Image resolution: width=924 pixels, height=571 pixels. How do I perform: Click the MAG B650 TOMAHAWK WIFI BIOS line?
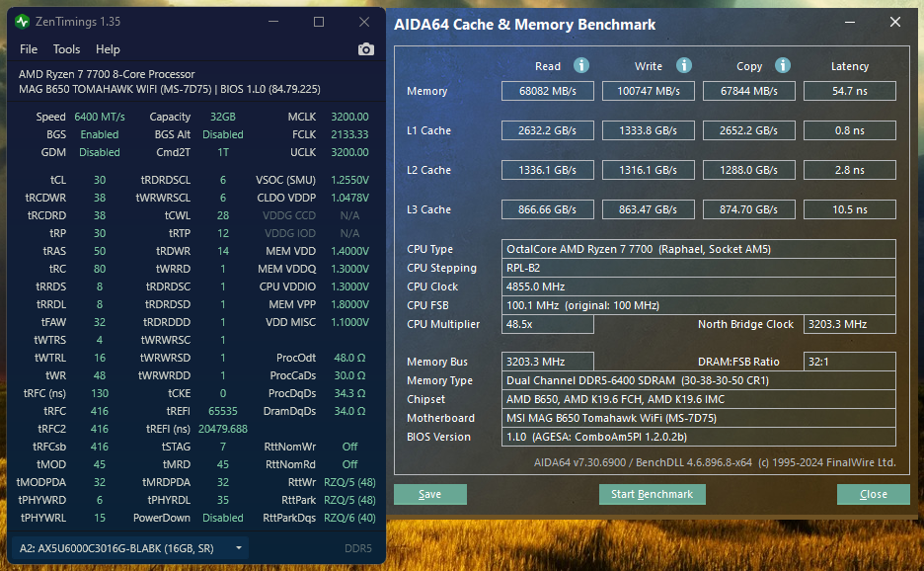pyautogui.click(x=170, y=89)
